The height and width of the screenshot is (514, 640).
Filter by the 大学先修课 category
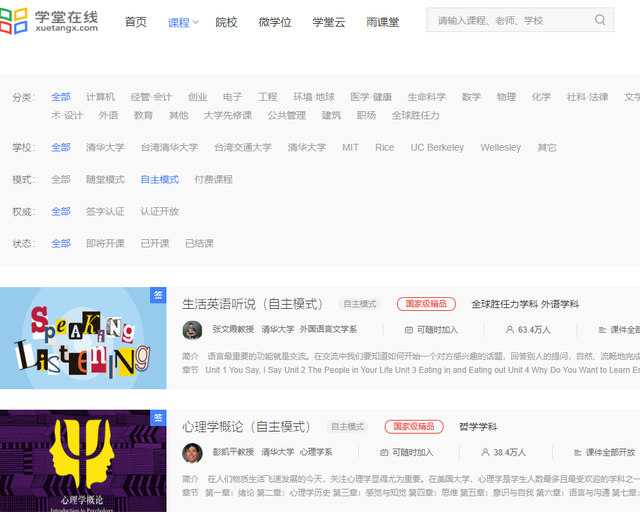pyautogui.click(x=228, y=116)
